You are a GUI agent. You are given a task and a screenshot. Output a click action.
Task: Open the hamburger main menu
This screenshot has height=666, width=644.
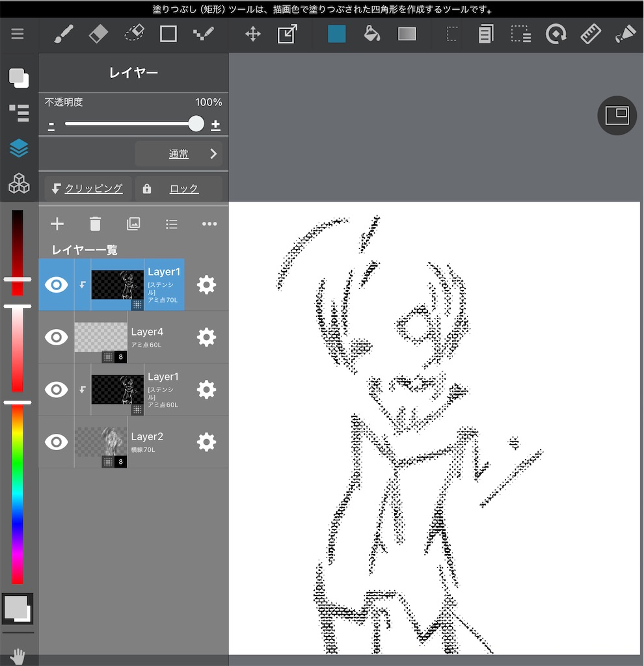18,34
